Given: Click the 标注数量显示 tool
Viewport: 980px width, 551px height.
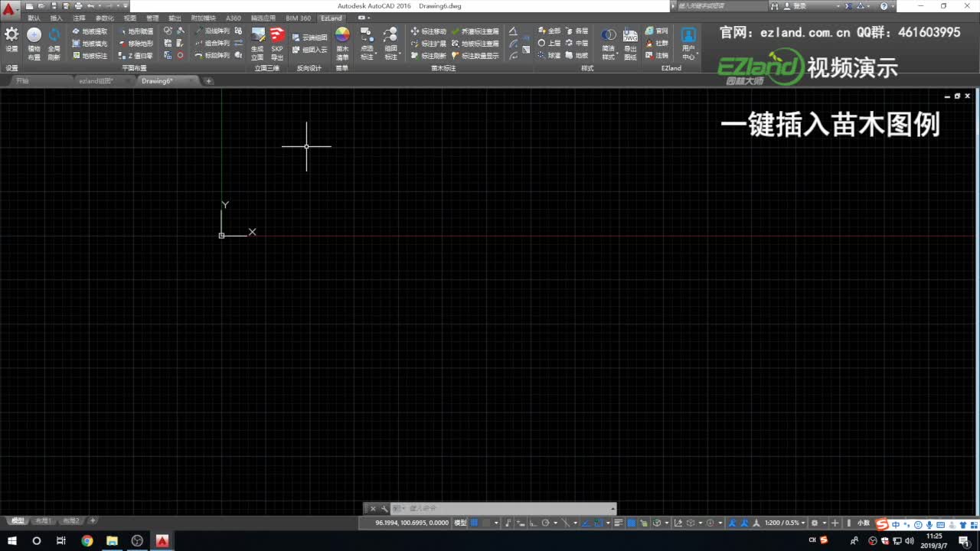Looking at the screenshot, I should [x=475, y=56].
